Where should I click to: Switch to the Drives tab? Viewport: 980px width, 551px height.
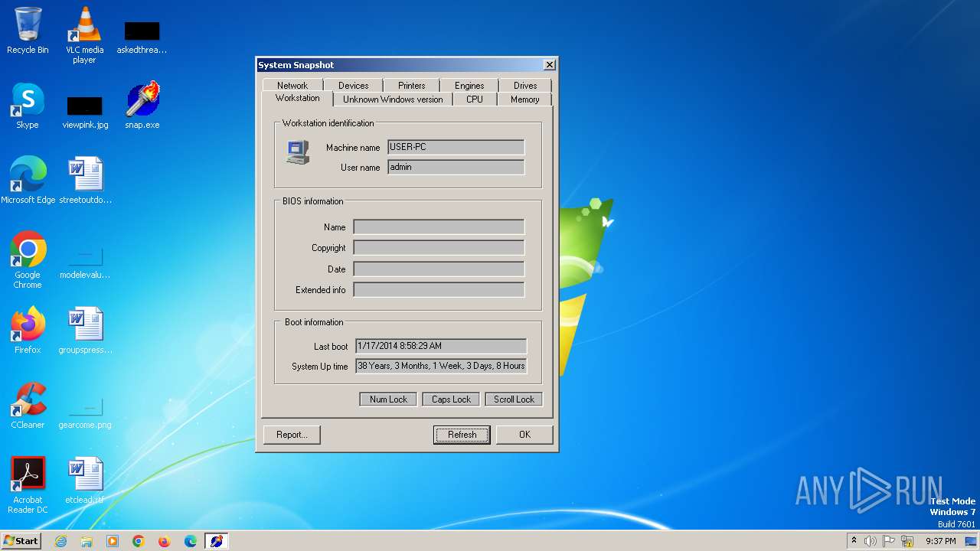[525, 86]
